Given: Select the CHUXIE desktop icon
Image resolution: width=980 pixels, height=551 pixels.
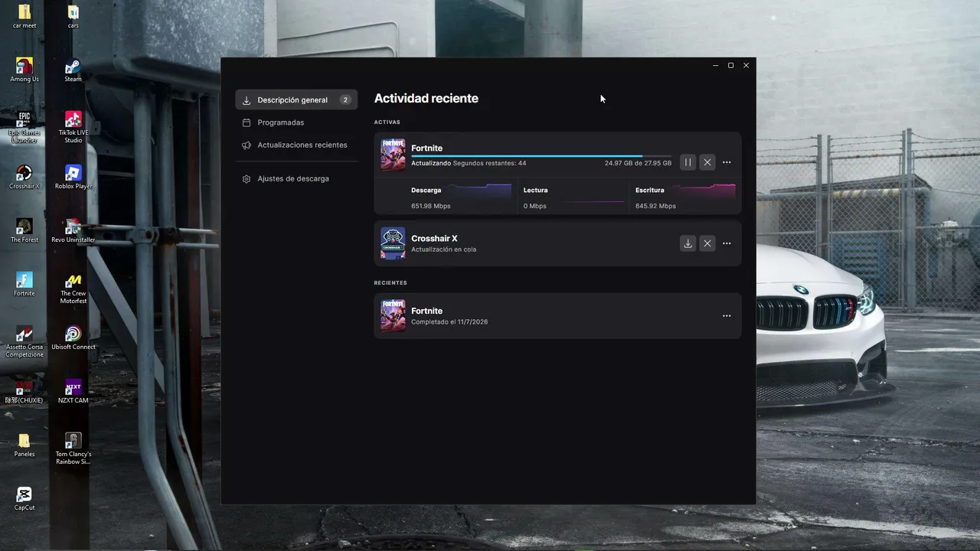Looking at the screenshot, I should click(24, 392).
